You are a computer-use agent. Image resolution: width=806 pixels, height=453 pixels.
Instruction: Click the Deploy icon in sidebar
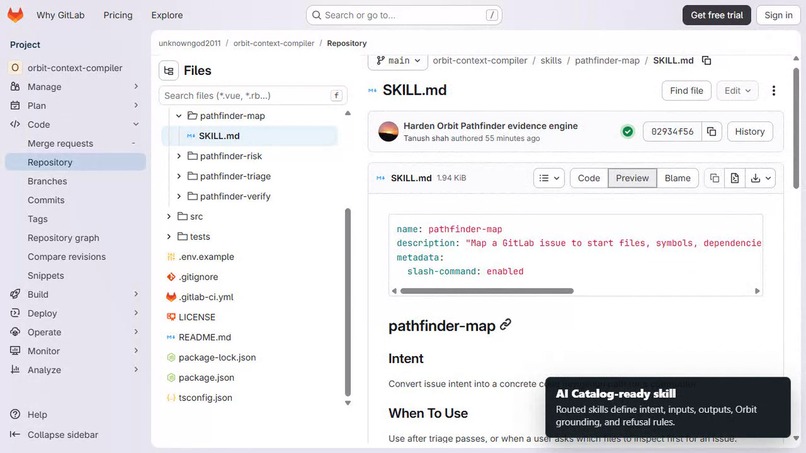[x=15, y=313]
